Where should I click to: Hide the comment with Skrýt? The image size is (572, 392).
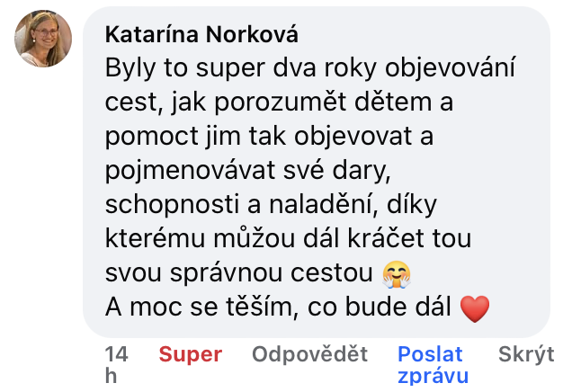pos(526,354)
